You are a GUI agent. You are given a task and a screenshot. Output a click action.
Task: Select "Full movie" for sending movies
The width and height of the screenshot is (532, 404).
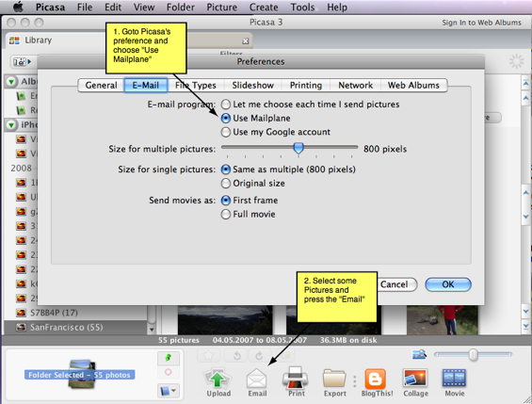[x=226, y=215]
